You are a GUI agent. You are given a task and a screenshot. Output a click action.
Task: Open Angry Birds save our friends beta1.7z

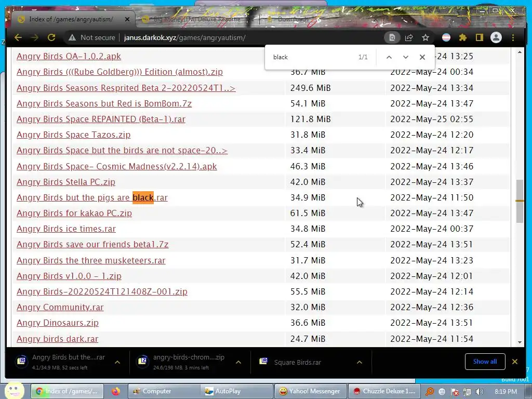pyautogui.click(x=92, y=244)
